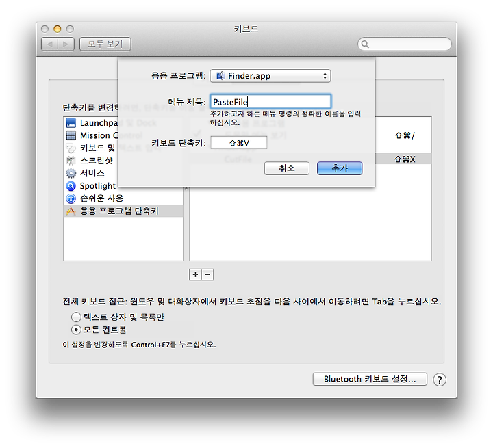Open the help question mark button
Viewport: 493px width, 448px height.
439,380
